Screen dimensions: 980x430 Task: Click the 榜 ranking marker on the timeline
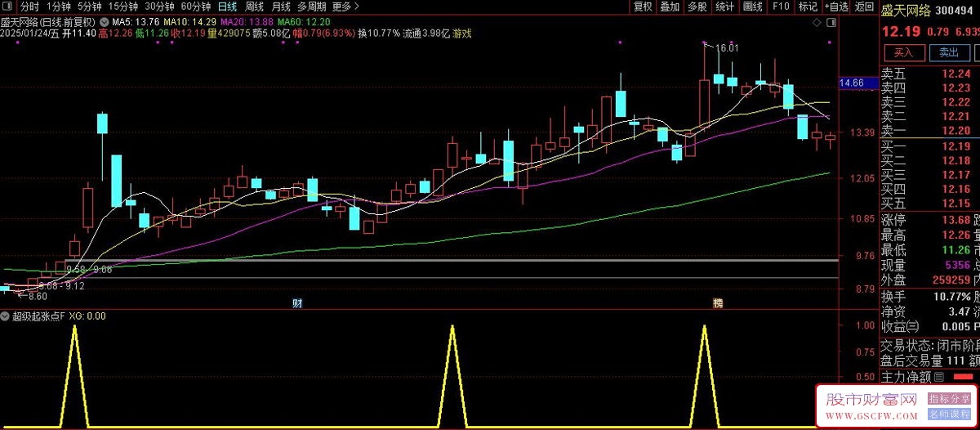click(x=718, y=303)
